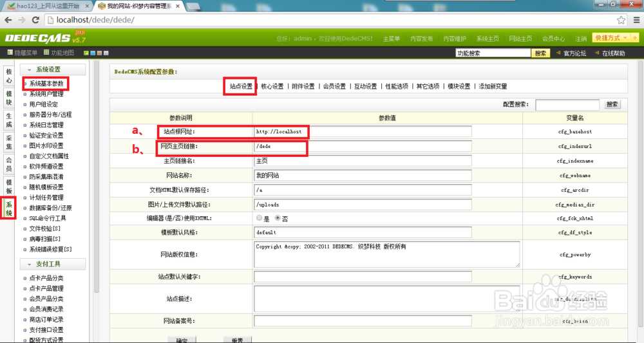Screen dimensions: 644x343
Task: Click 会员中心 in the top navigation
Action: coord(553,39)
